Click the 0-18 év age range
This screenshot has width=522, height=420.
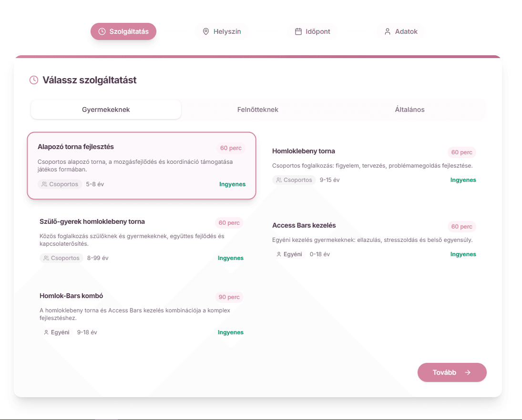pyautogui.click(x=319, y=254)
